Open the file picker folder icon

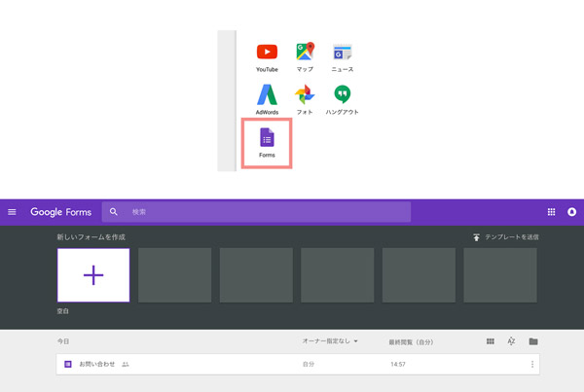click(x=533, y=341)
